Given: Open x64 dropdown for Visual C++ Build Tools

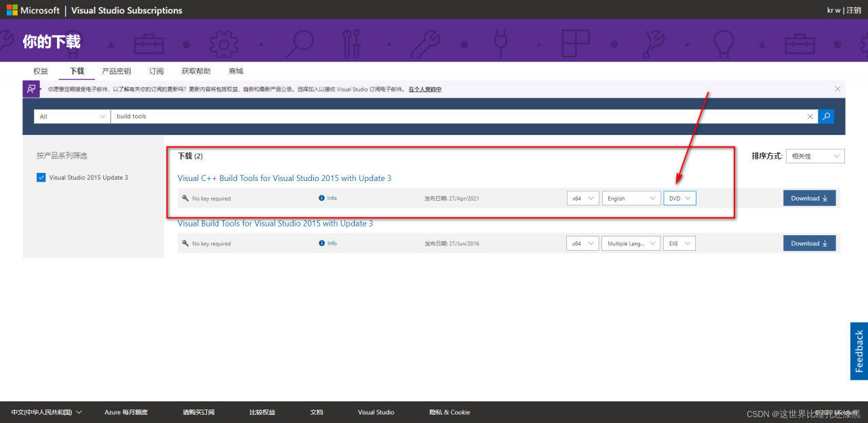Looking at the screenshot, I should tap(583, 198).
